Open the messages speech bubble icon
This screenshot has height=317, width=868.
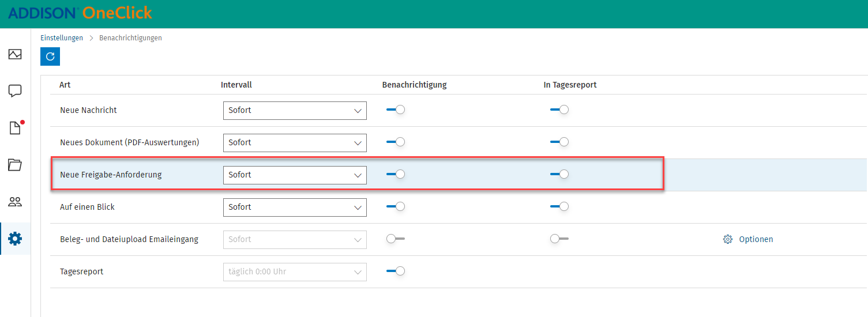(15, 91)
